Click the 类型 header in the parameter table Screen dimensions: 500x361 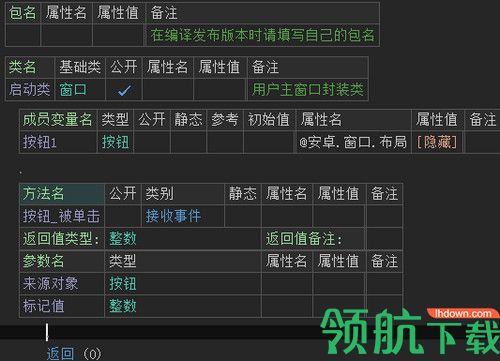tap(183, 261)
